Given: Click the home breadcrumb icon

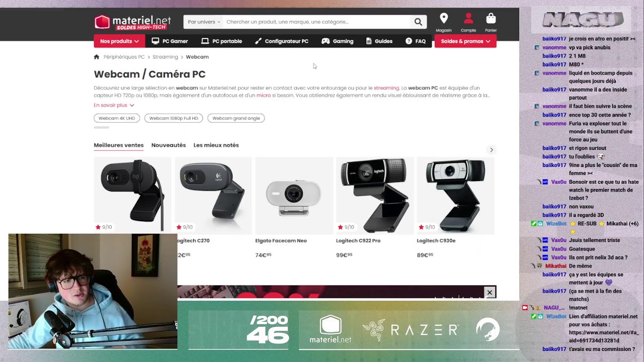Looking at the screenshot, I should click(97, 57).
